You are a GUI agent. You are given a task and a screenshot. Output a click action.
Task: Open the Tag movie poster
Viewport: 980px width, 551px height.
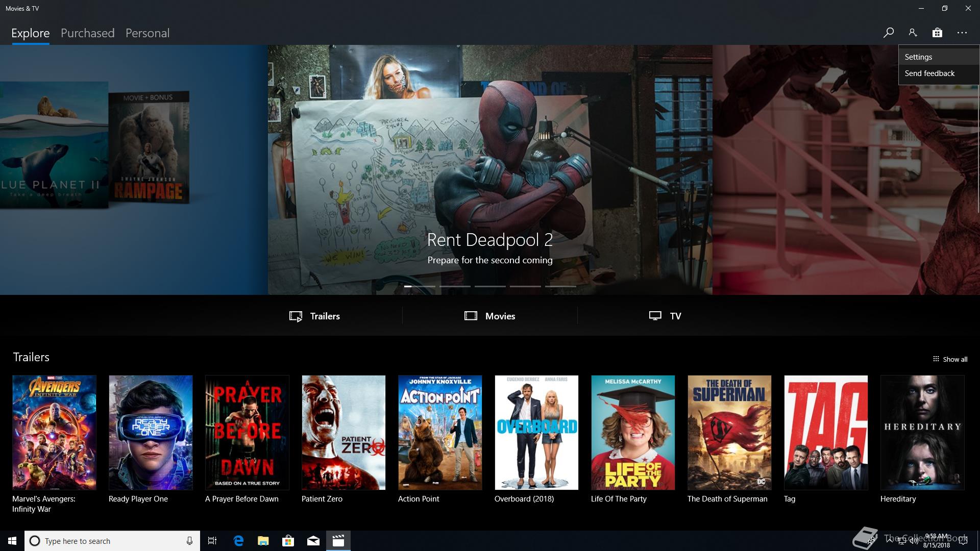pyautogui.click(x=826, y=433)
